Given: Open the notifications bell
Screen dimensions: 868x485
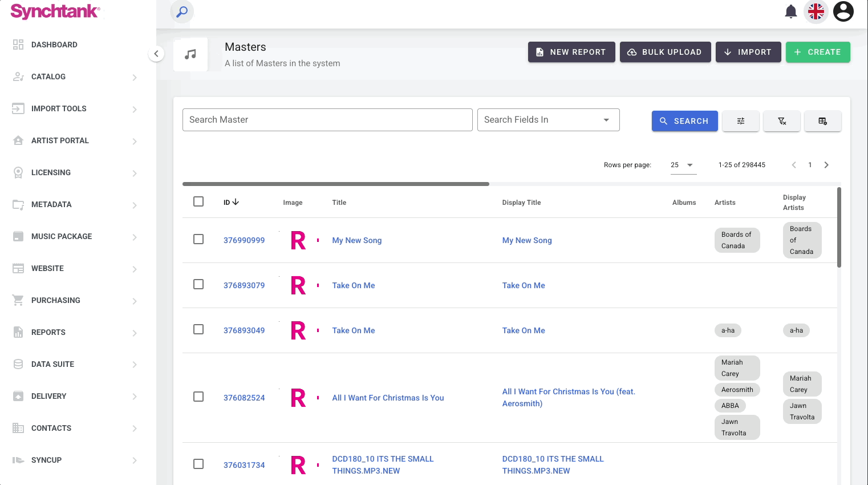Looking at the screenshot, I should (x=790, y=11).
